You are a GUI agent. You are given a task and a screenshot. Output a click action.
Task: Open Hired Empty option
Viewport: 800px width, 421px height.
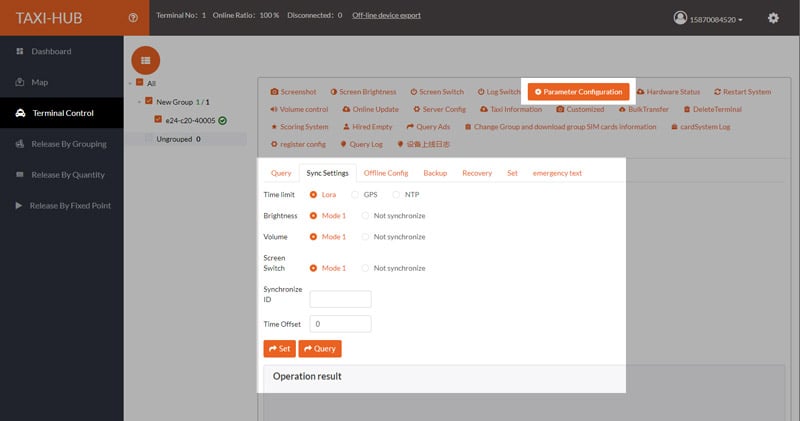point(367,127)
